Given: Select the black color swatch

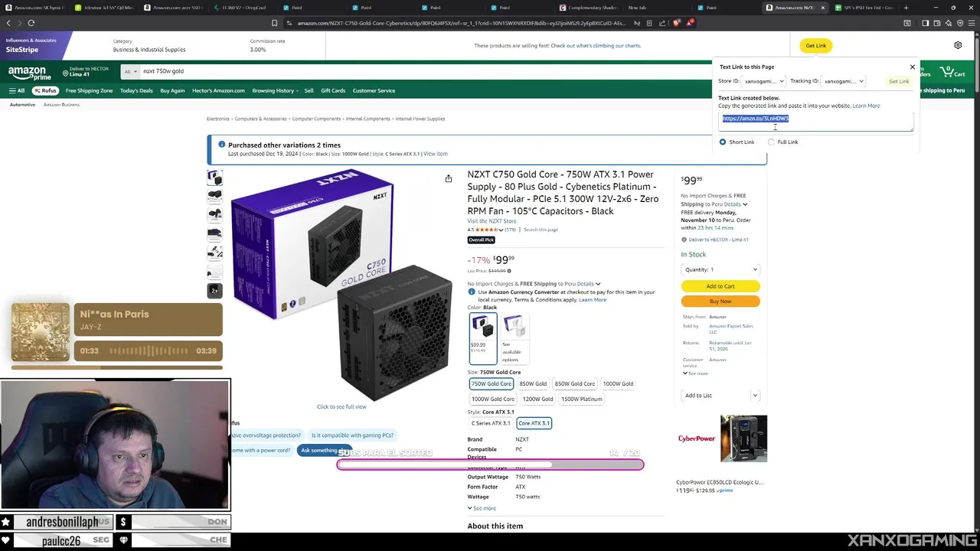Looking at the screenshot, I should click(482, 340).
